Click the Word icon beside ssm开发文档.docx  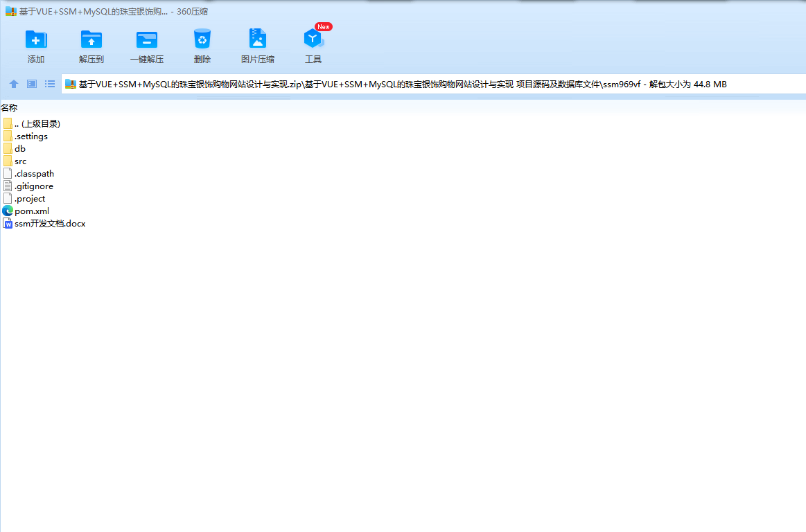click(8, 224)
